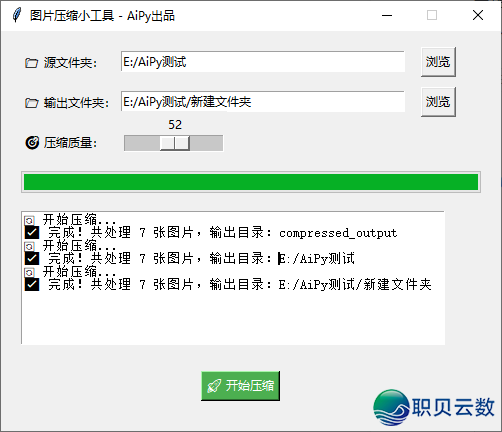Screen dimensions: 502x432
Task: Start compression with the 开始压缩 button
Action: 240,386
